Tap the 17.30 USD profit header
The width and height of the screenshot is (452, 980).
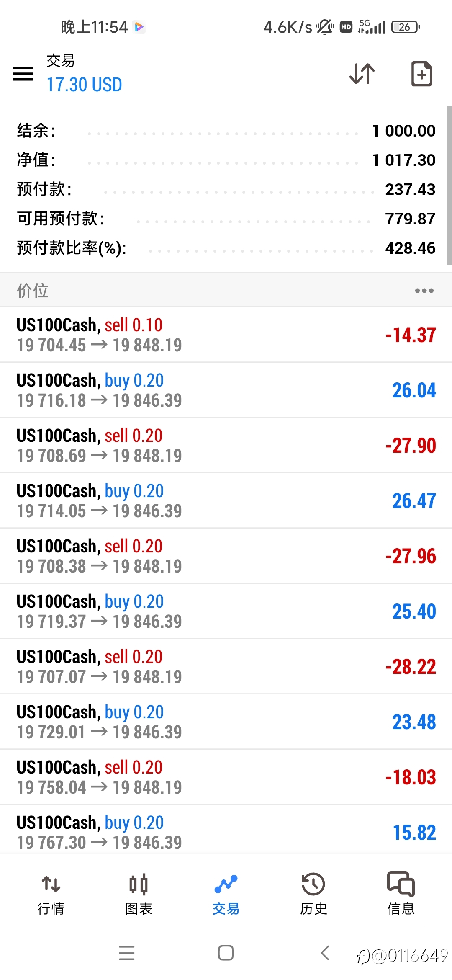point(84,85)
